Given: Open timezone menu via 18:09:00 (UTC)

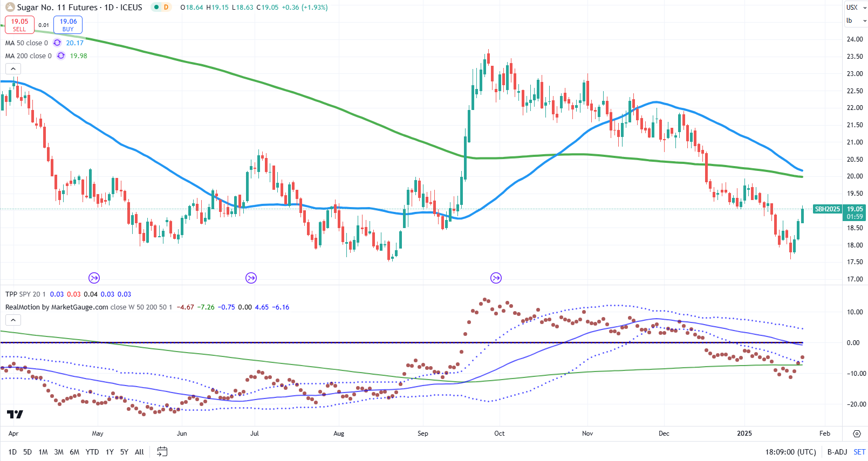Looking at the screenshot, I should [790, 452].
